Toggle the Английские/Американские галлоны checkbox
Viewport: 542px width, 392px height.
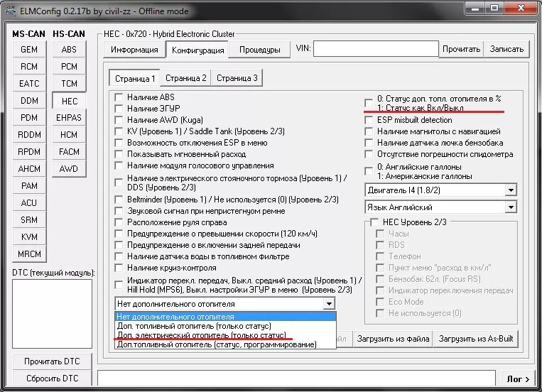pyautogui.click(x=369, y=171)
